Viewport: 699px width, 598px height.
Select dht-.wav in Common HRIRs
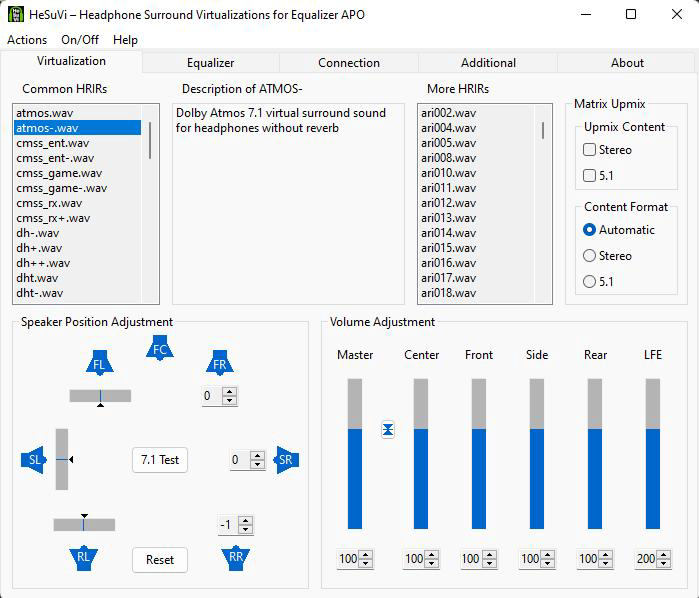78,293
